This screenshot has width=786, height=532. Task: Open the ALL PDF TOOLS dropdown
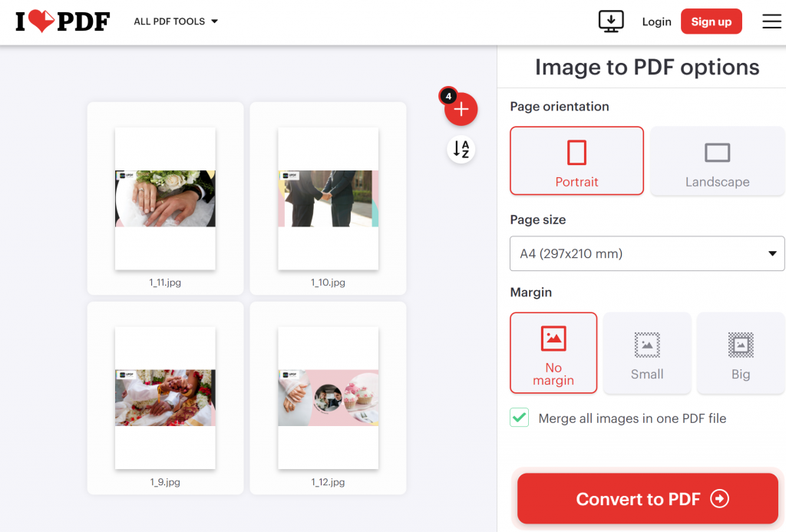[x=170, y=21]
